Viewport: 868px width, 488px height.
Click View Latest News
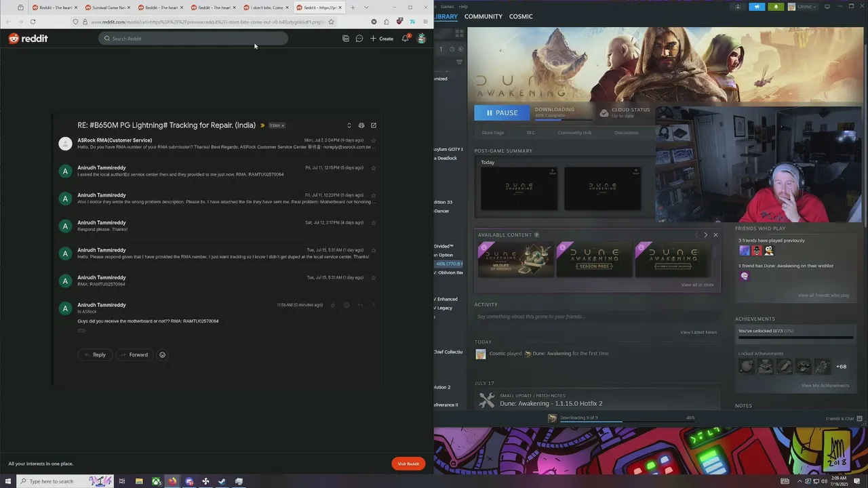698,332
